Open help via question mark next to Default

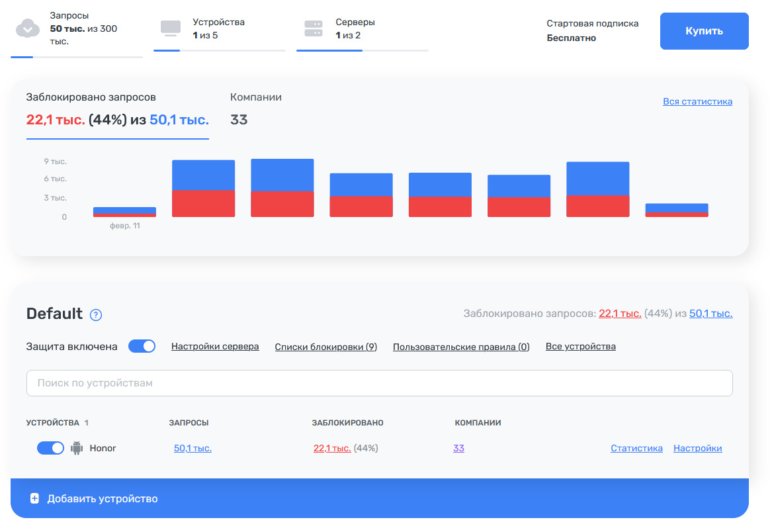tap(96, 315)
